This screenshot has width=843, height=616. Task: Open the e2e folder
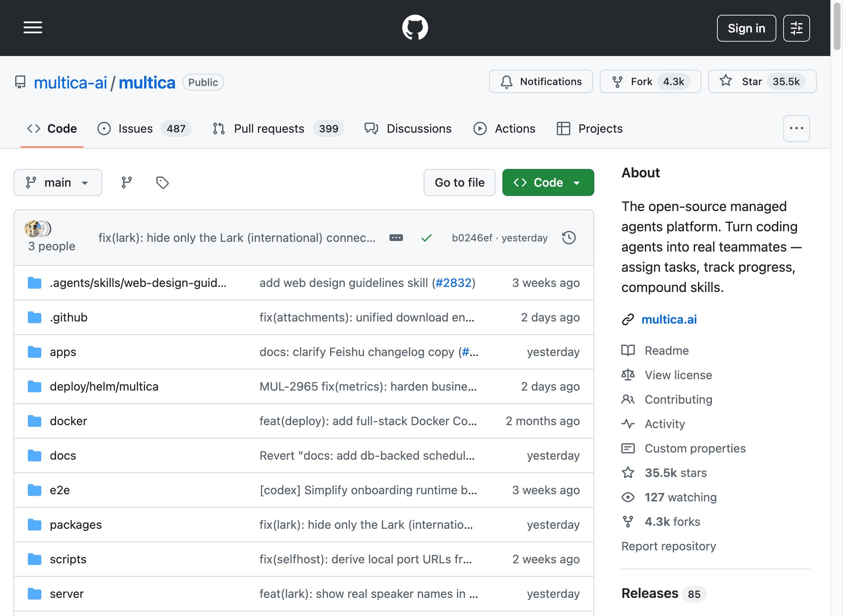[60, 490]
